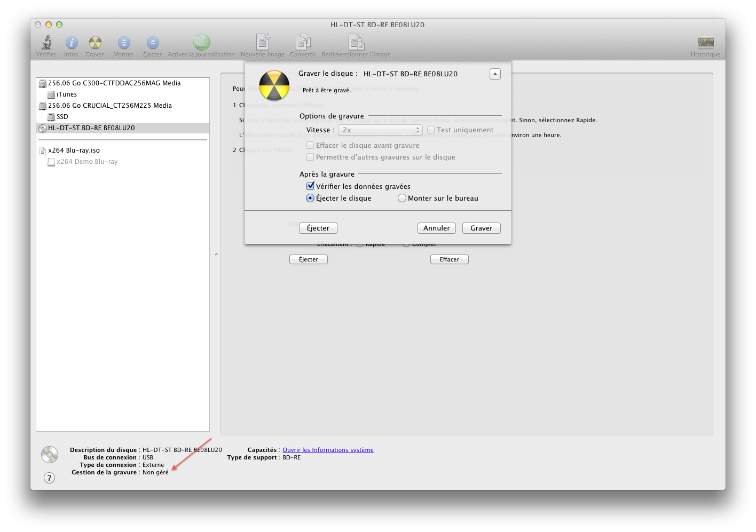Image resolution: width=756 pixels, height=532 pixels.
Task: Click the Convertir toolbar icon
Action: click(x=303, y=43)
